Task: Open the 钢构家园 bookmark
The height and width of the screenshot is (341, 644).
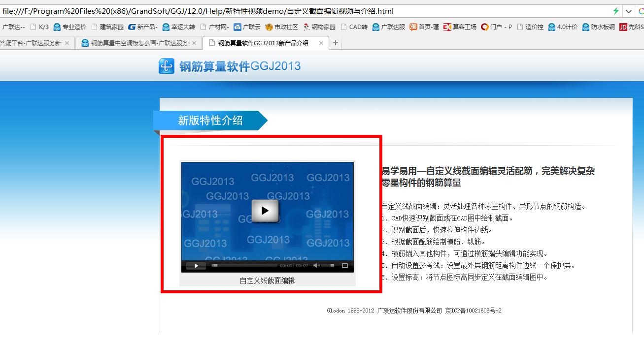Action: click(319, 27)
